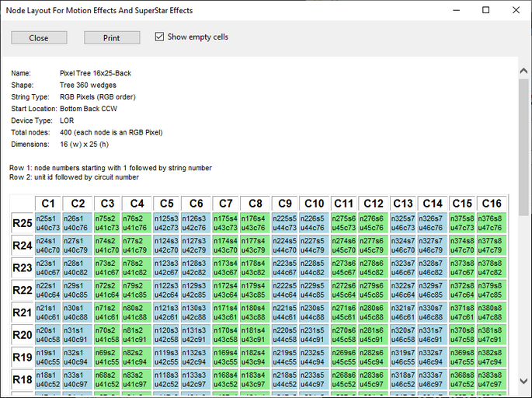Viewport: 532px width, 398px height.
Task: Click row header R18
Action: point(22,380)
